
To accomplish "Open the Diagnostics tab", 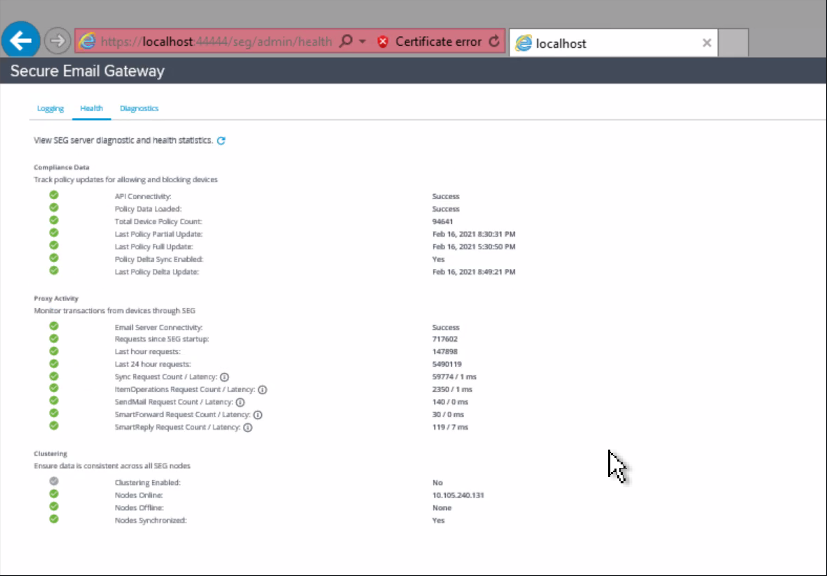I will 139,108.
